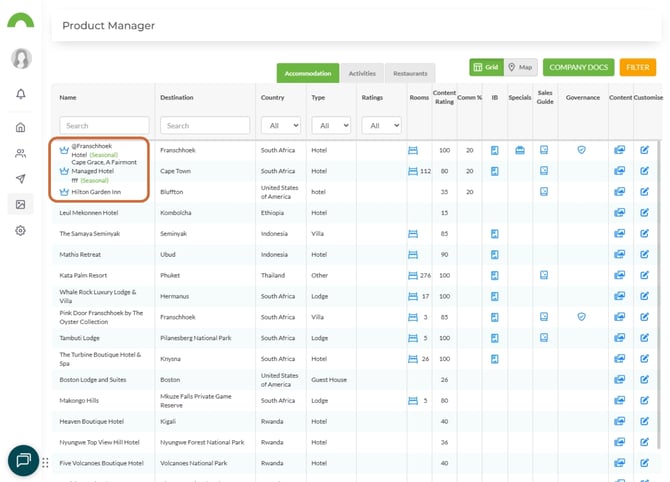
Task: Go to Home in the sidebar
Action: tap(20, 128)
